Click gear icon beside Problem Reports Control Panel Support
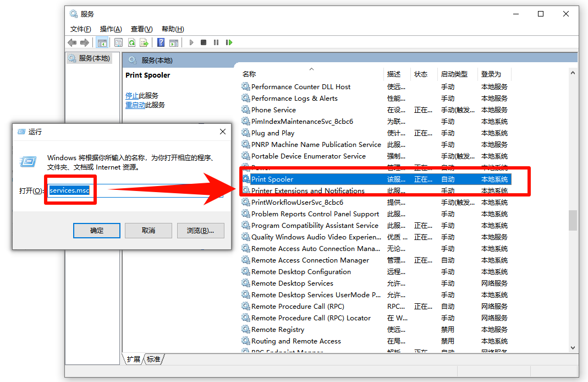The height and width of the screenshot is (382, 588). (246, 214)
